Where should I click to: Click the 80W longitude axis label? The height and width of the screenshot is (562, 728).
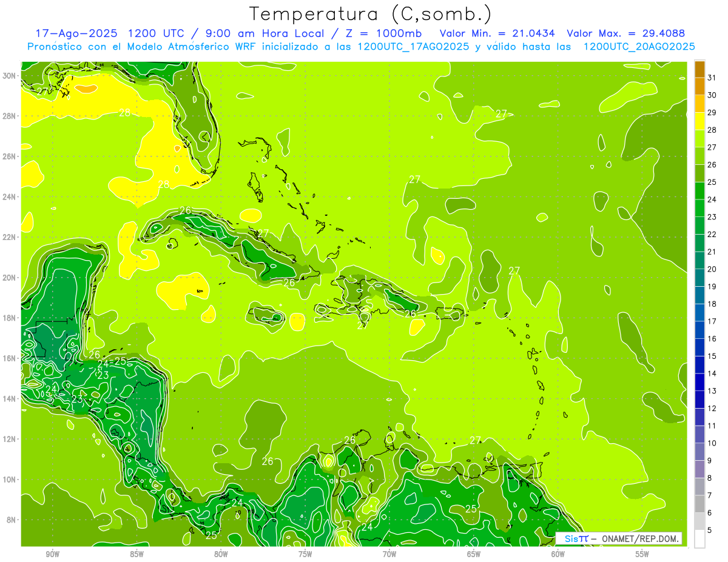coord(221,554)
